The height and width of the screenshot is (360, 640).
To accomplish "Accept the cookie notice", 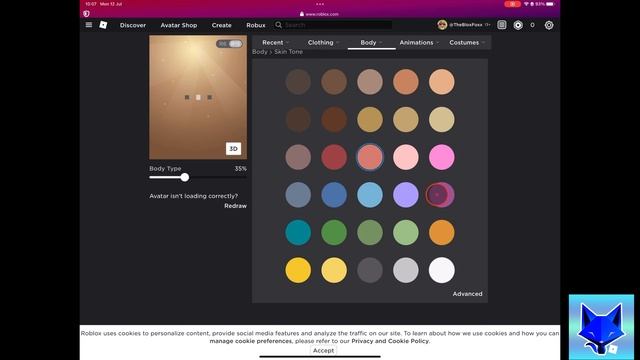I will click(x=323, y=351).
